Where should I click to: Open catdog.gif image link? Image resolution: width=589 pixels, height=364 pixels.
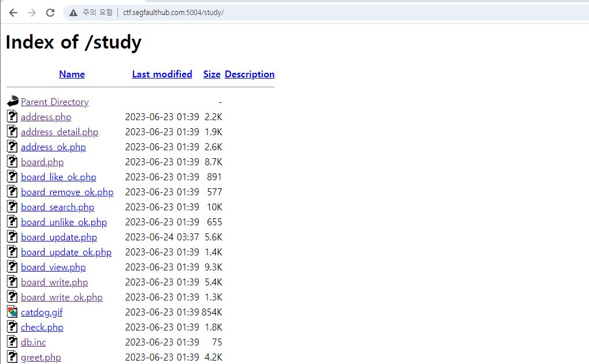coord(42,312)
